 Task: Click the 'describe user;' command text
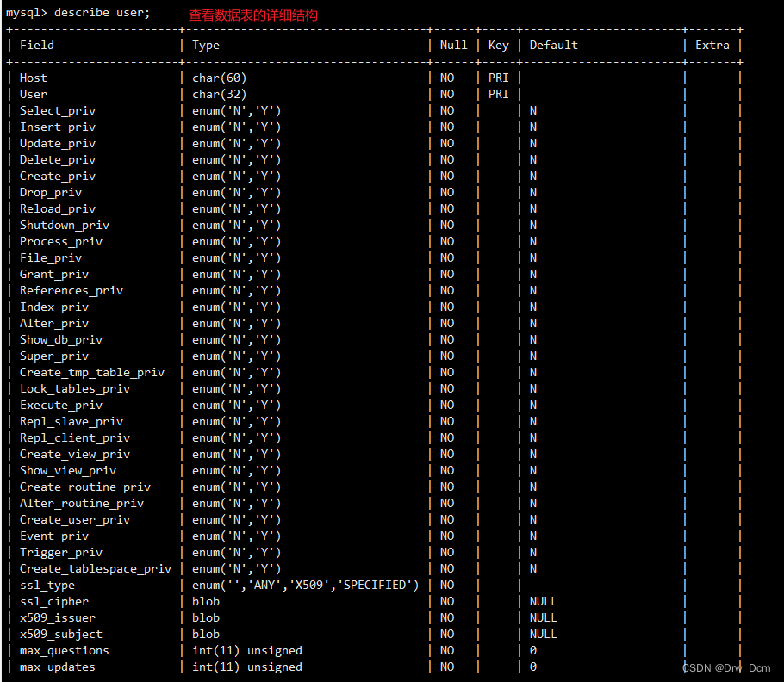pyautogui.click(x=102, y=13)
